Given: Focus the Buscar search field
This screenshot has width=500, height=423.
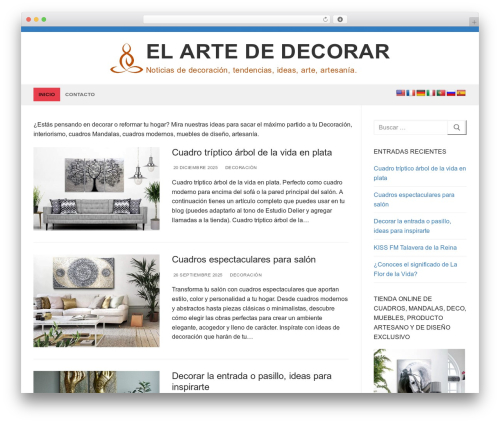Looking at the screenshot, I should pyautogui.click(x=410, y=127).
